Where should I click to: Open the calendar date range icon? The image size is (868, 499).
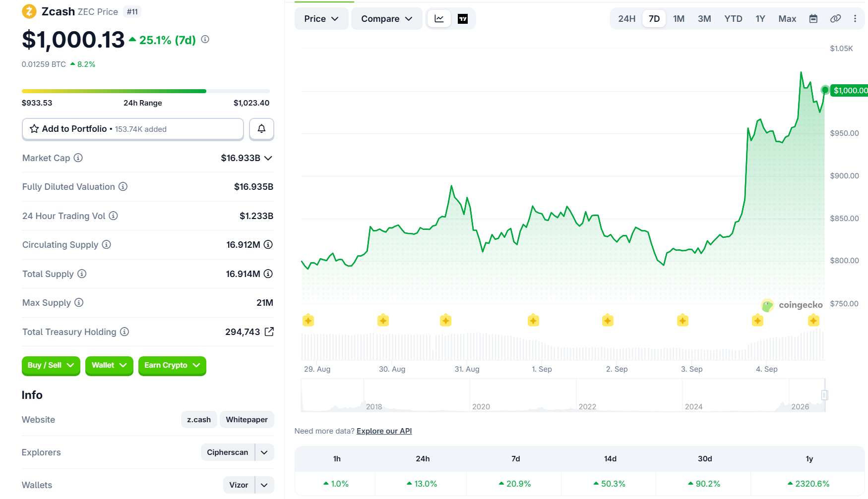(813, 19)
